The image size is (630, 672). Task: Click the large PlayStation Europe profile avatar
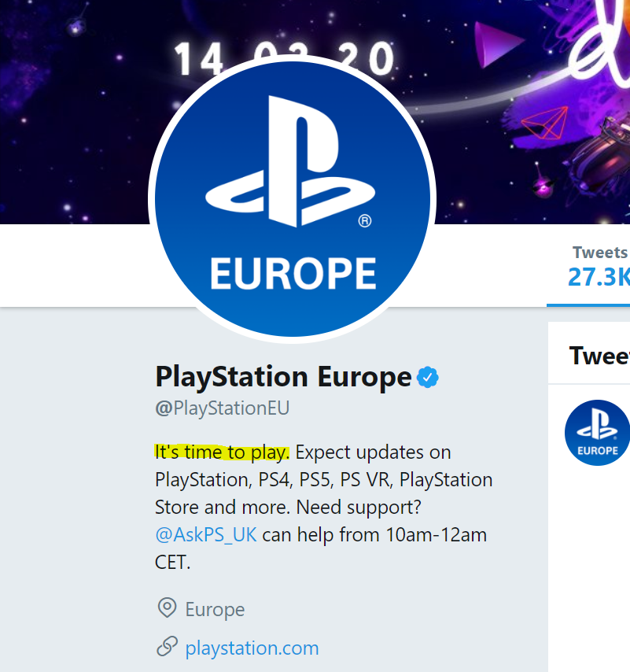point(292,201)
